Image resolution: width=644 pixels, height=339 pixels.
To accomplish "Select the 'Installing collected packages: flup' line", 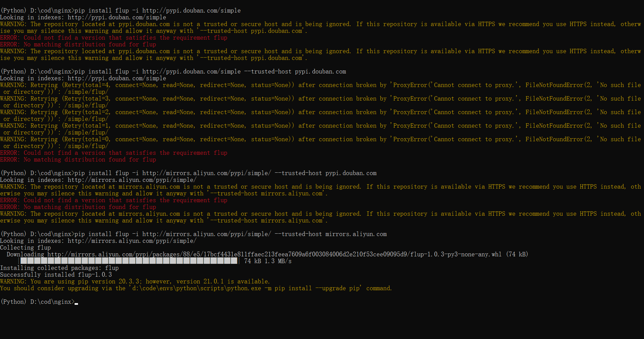I will point(59,268).
